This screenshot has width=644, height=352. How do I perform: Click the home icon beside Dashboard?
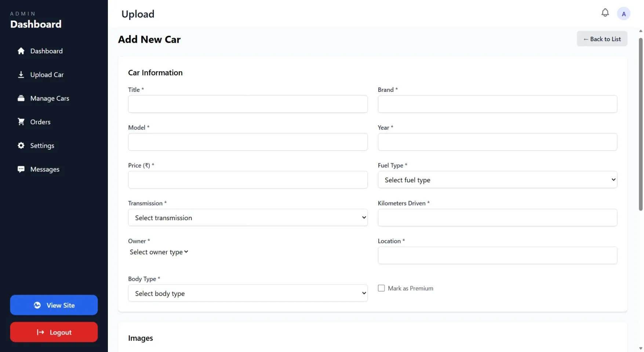click(21, 51)
